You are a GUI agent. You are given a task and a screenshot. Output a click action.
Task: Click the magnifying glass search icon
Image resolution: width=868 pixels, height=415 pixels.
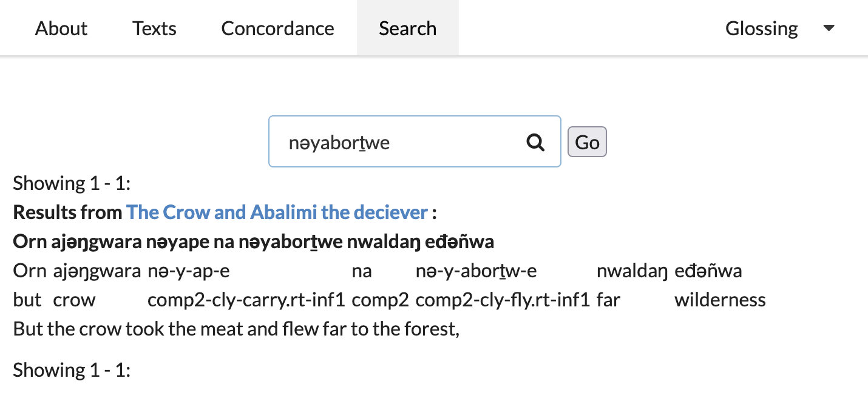click(x=535, y=143)
